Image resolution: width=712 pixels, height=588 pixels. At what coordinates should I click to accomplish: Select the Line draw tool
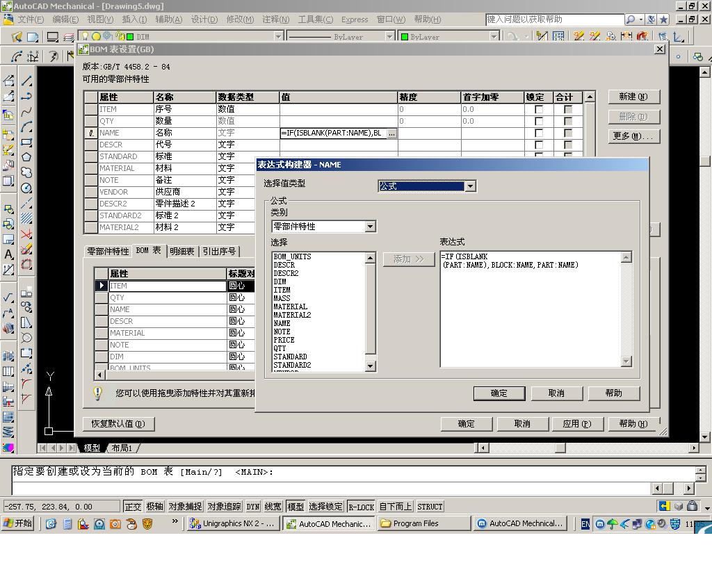coord(27,81)
